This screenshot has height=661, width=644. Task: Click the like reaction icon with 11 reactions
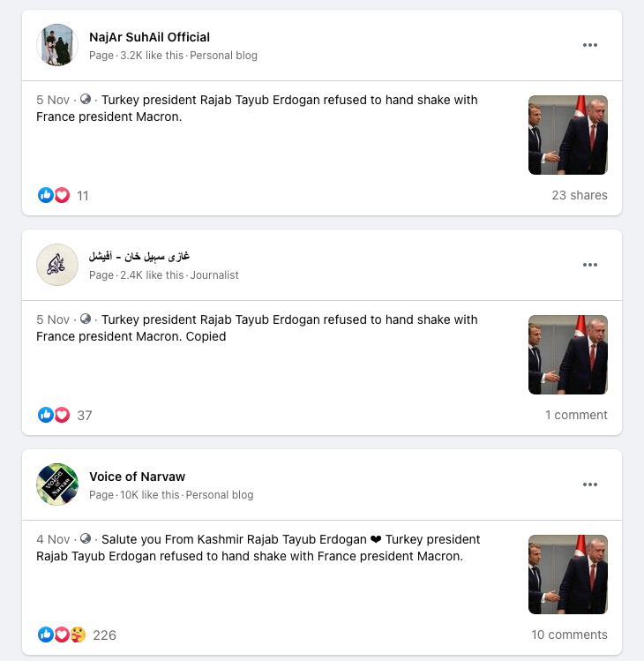point(46,195)
